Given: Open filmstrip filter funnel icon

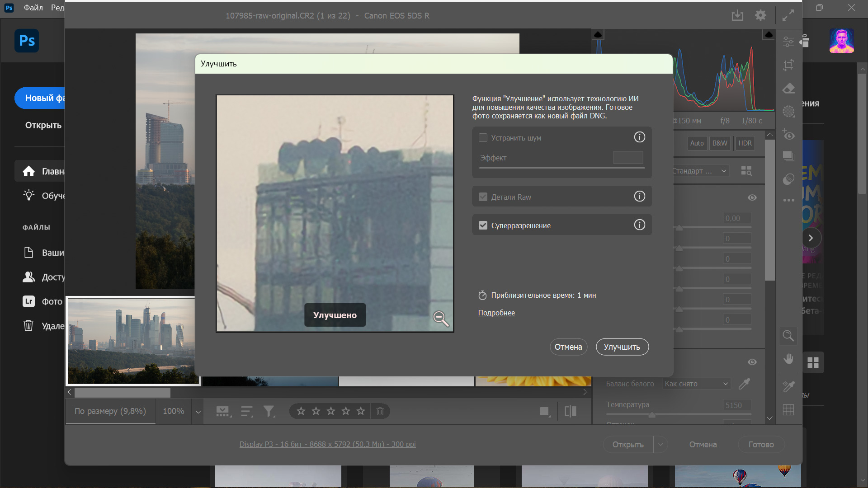Looking at the screenshot, I should pos(269,411).
